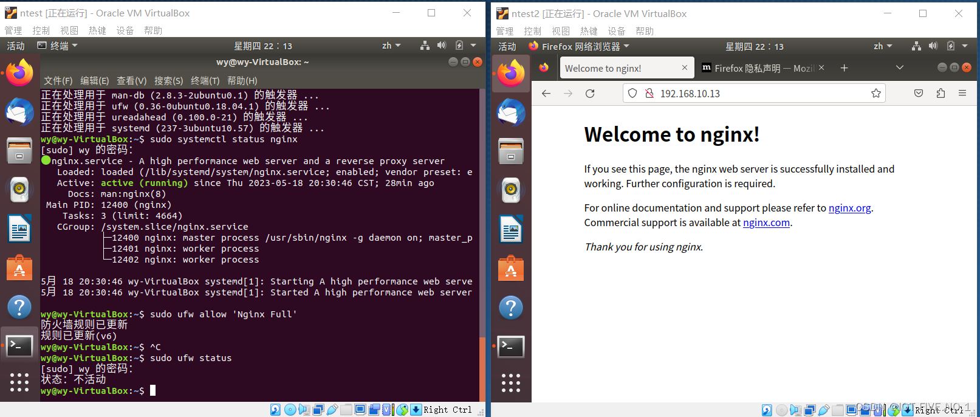Open 编辑(E) menu in terminal
Viewport: 980px width, 417px height.
tap(95, 81)
